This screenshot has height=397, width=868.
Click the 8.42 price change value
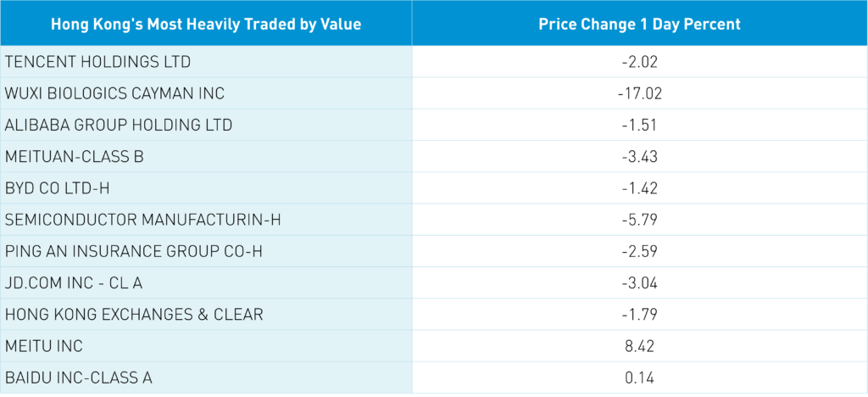pyautogui.click(x=639, y=346)
